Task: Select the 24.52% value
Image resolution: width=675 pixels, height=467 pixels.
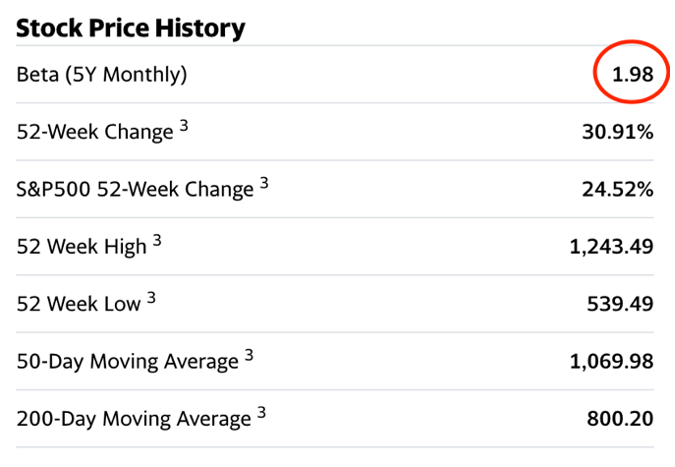Action: (617, 189)
